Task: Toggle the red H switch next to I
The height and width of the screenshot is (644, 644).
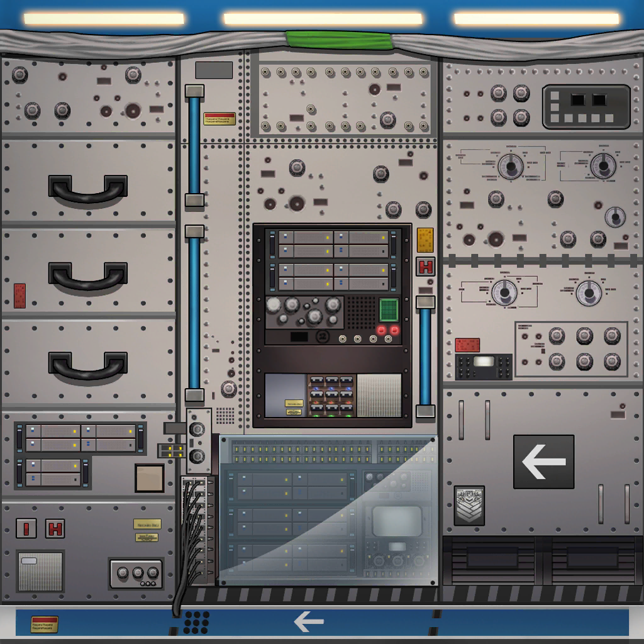Action: pyautogui.click(x=55, y=529)
